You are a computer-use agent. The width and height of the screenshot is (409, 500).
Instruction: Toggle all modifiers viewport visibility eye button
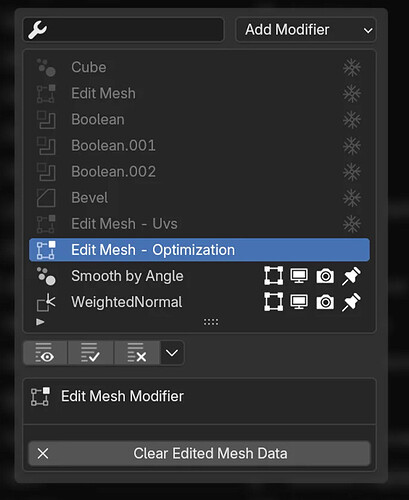[x=45, y=353]
